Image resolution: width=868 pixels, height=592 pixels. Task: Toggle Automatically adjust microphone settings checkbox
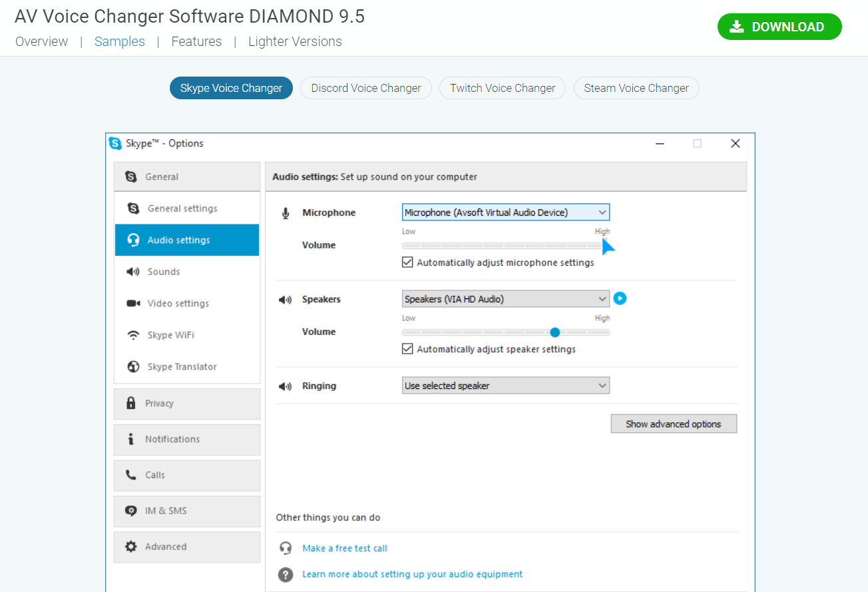pos(407,262)
